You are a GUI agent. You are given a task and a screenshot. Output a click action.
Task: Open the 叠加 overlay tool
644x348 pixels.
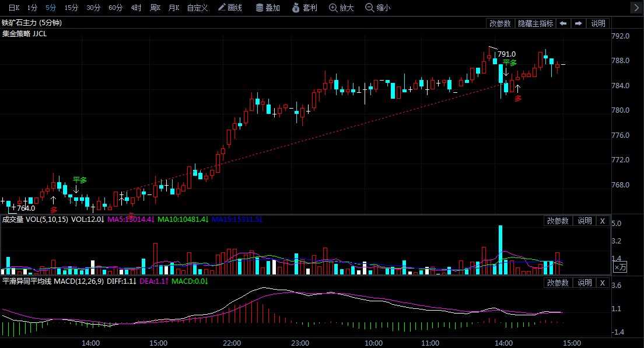[268, 8]
